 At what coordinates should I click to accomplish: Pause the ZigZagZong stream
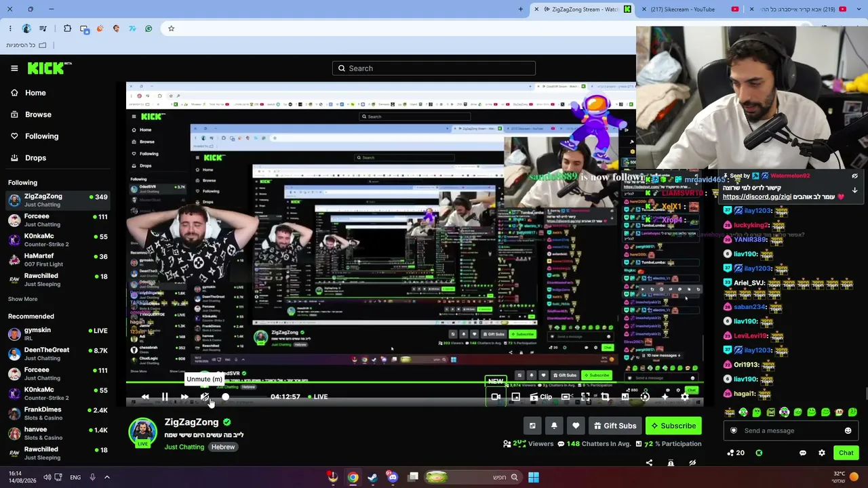[165, 397]
